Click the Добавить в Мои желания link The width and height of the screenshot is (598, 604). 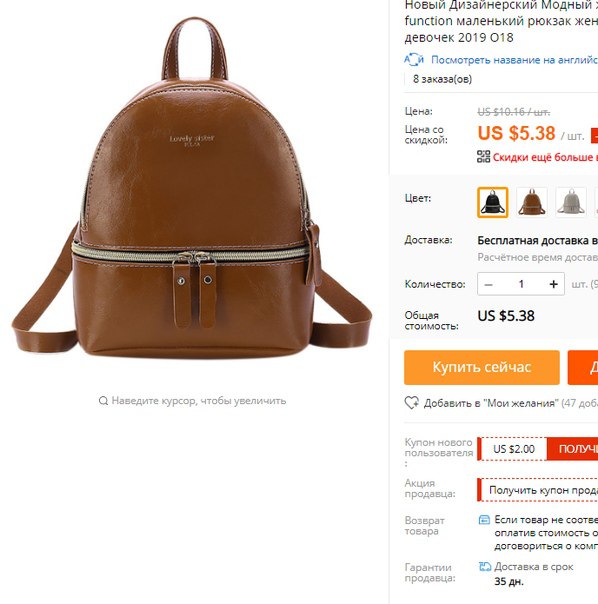491,403
